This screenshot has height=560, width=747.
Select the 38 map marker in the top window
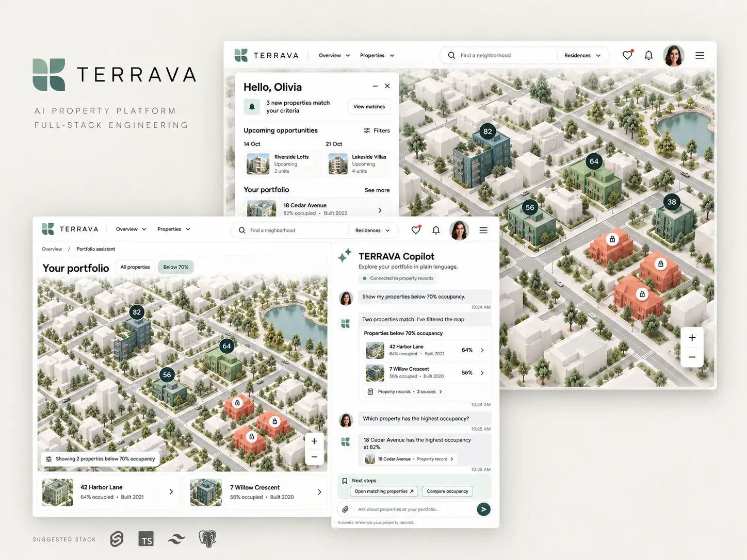672,202
